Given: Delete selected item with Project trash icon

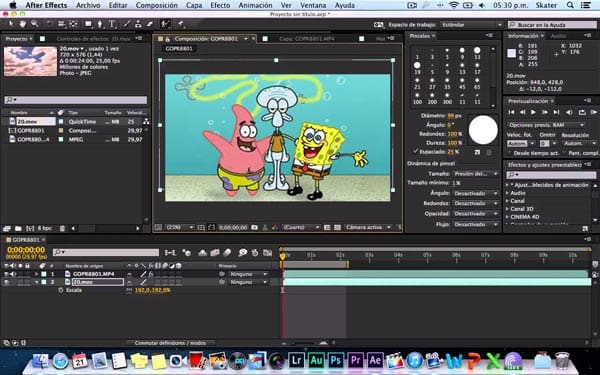Looking at the screenshot, I should coord(62,228).
